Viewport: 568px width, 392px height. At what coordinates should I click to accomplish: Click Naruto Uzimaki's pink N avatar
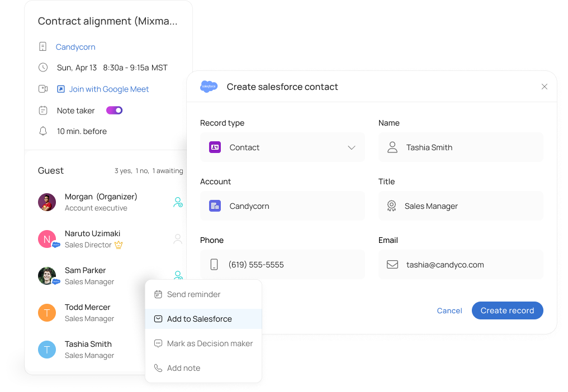(x=47, y=239)
